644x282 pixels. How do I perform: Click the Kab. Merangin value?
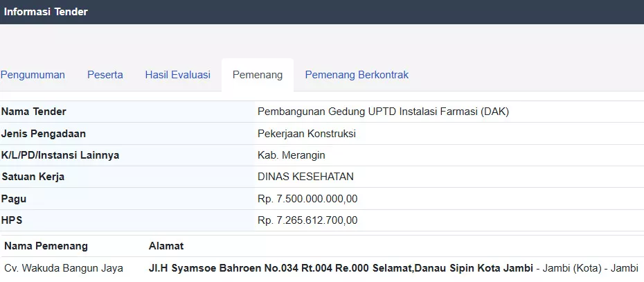coord(291,155)
